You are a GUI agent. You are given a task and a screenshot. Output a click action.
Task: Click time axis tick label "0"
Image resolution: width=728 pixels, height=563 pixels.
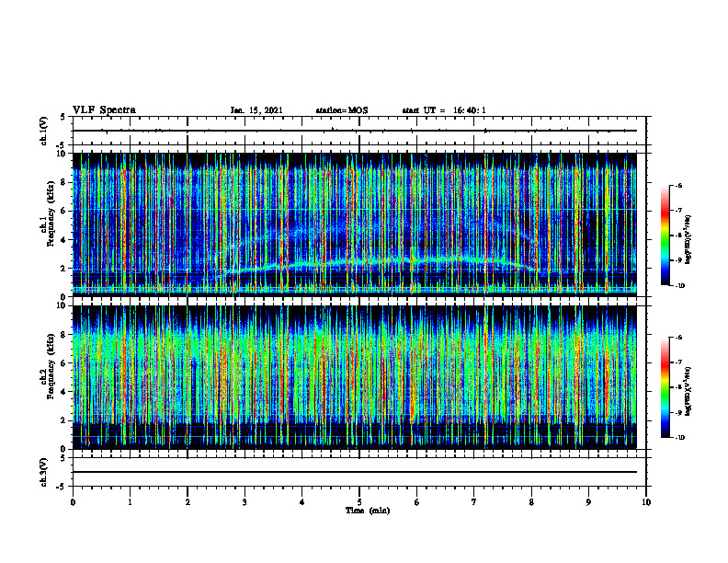coord(73,502)
